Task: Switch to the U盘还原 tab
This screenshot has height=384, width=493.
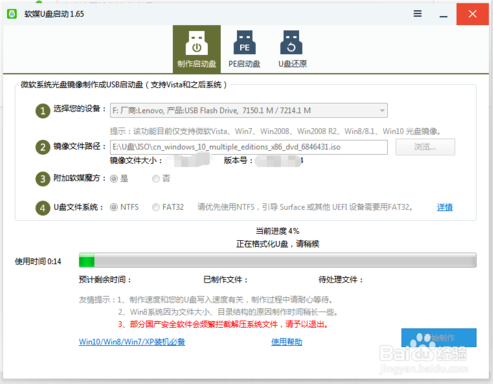Action: click(292, 49)
